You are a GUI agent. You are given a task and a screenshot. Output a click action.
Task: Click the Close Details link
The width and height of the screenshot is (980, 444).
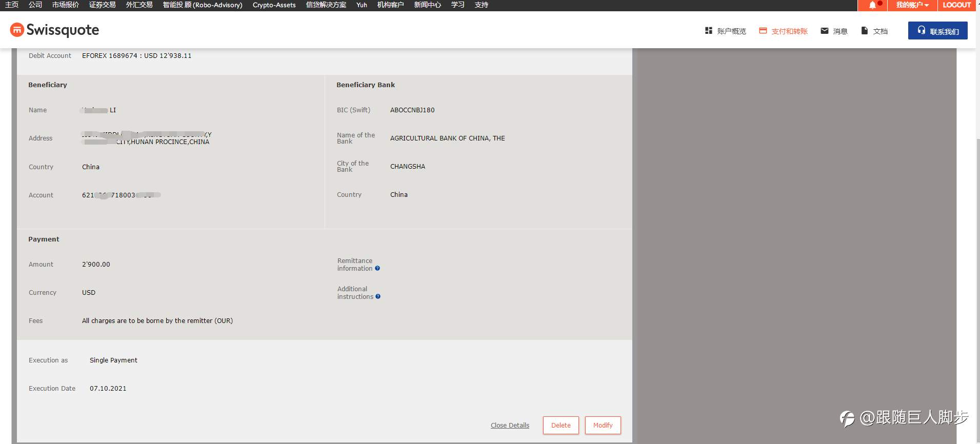coord(510,425)
